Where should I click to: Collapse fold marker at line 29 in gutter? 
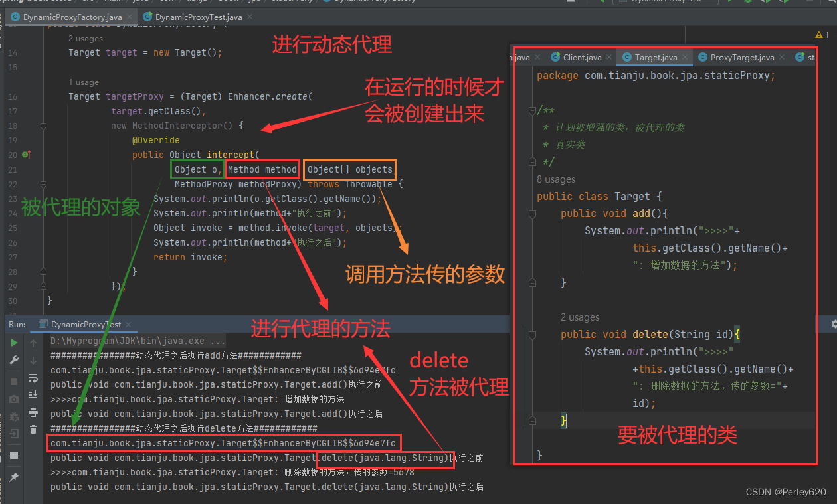(x=43, y=286)
